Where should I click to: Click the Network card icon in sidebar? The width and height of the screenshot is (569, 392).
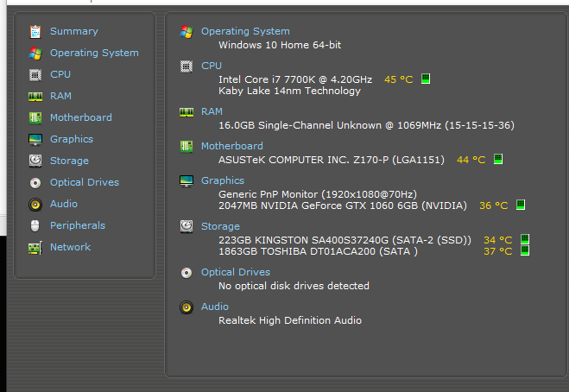click(x=35, y=247)
